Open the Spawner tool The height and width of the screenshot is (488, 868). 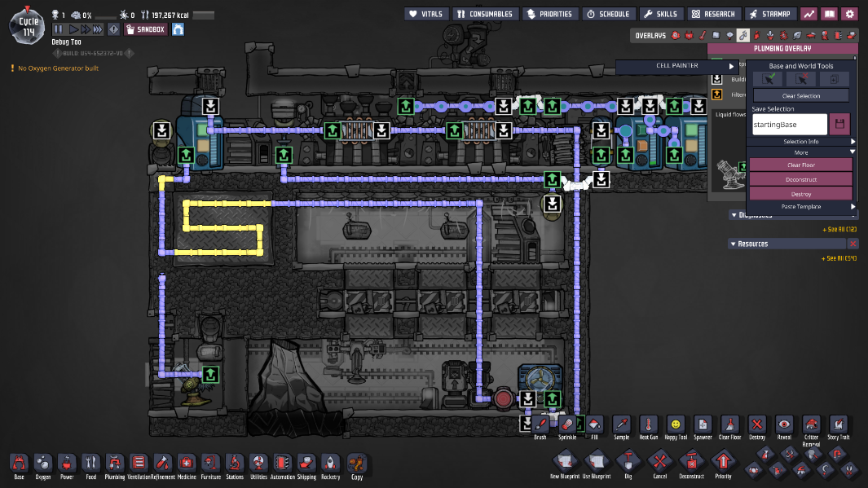(703, 425)
